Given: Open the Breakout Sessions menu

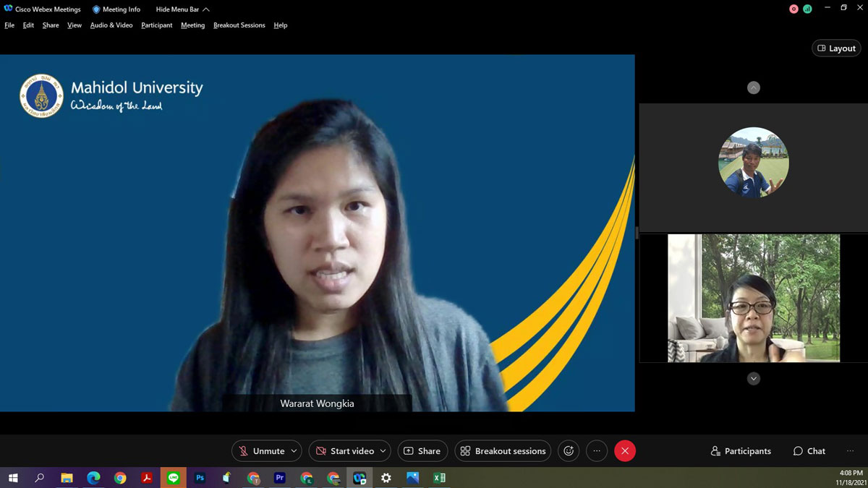Looking at the screenshot, I should 239,25.
